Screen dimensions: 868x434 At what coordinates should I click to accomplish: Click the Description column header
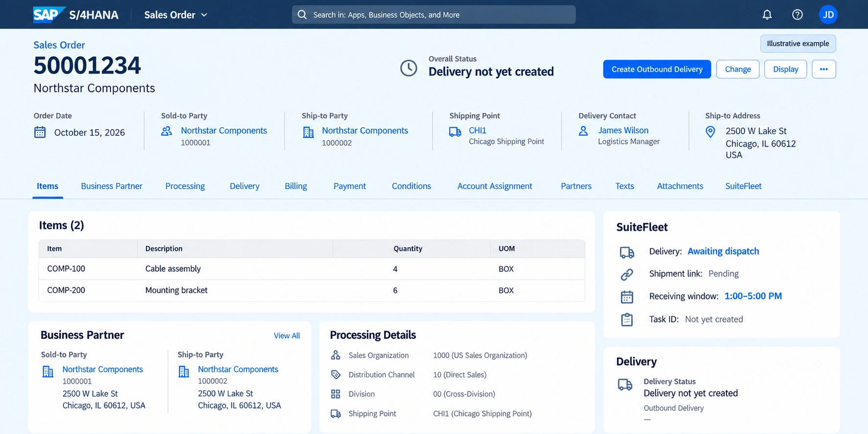[x=164, y=249]
